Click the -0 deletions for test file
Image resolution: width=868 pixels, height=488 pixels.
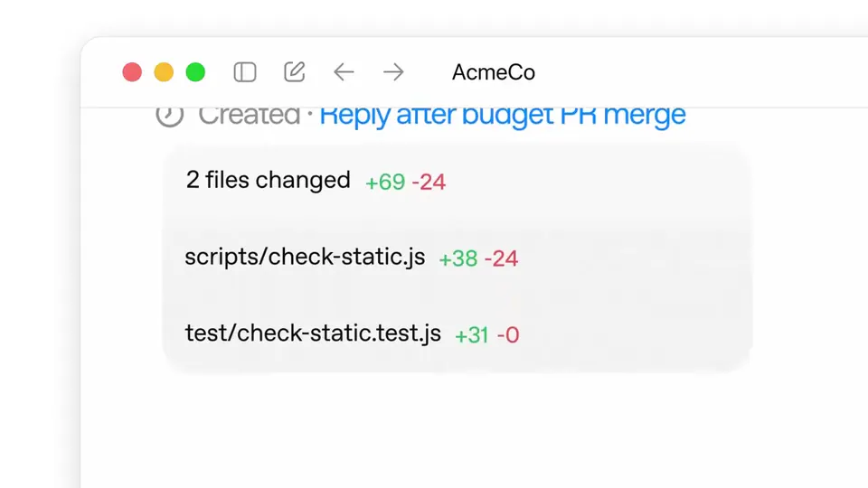pos(507,334)
